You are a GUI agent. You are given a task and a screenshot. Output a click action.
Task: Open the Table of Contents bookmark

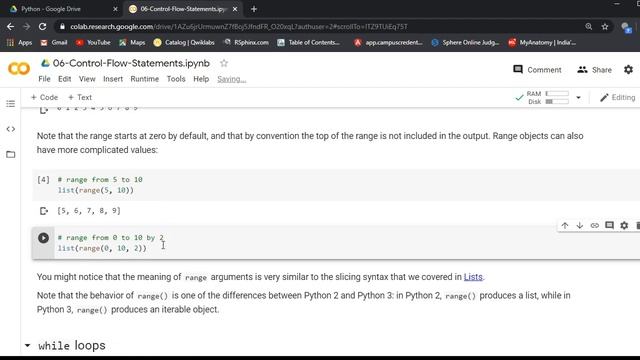(309, 42)
